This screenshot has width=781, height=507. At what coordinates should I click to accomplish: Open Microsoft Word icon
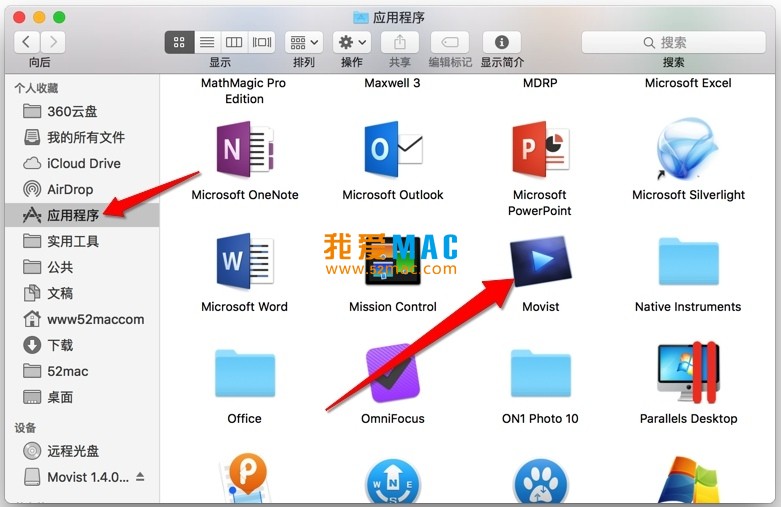pos(245,262)
